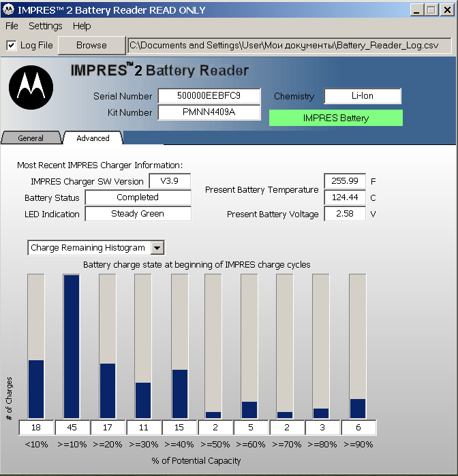
Task: Click the histogram caption about charge cycles
Action: point(197,265)
